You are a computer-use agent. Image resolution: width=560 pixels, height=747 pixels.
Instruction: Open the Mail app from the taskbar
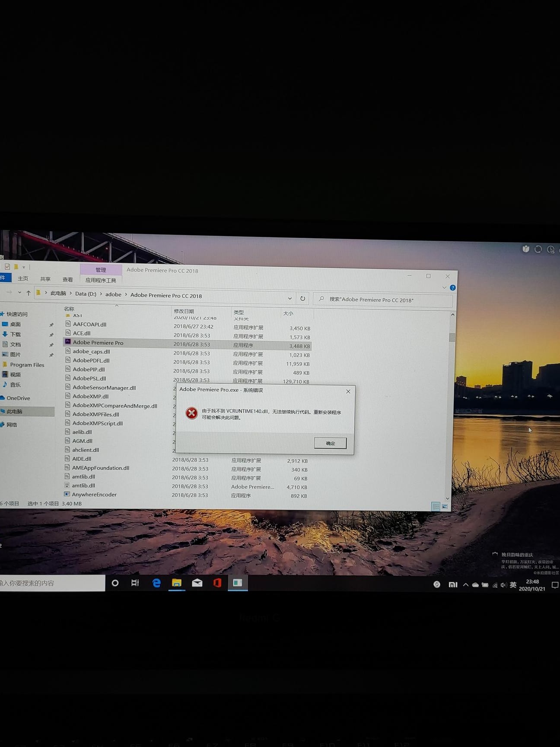click(x=197, y=583)
